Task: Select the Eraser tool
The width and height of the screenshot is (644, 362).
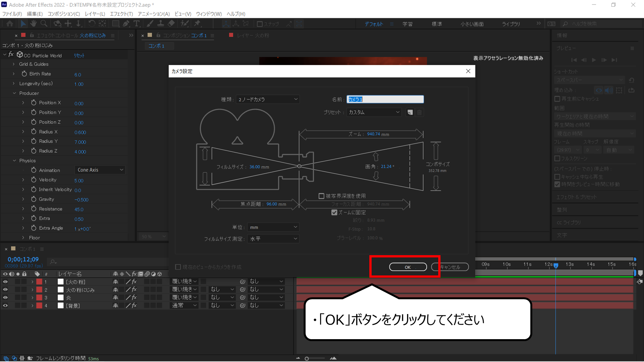Action: tap(171, 23)
